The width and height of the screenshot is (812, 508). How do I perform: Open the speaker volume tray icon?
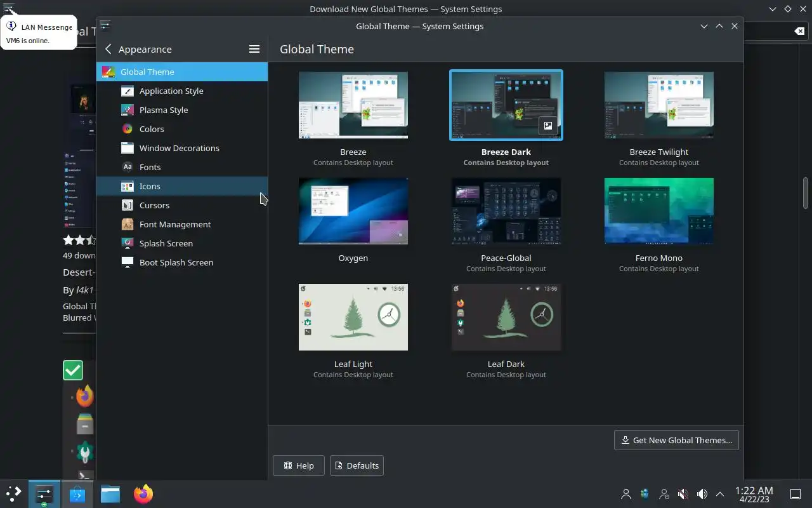pos(702,494)
